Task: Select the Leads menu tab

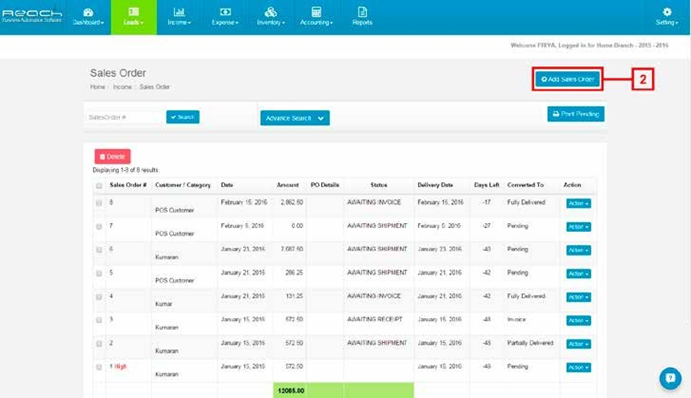Action: [134, 17]
